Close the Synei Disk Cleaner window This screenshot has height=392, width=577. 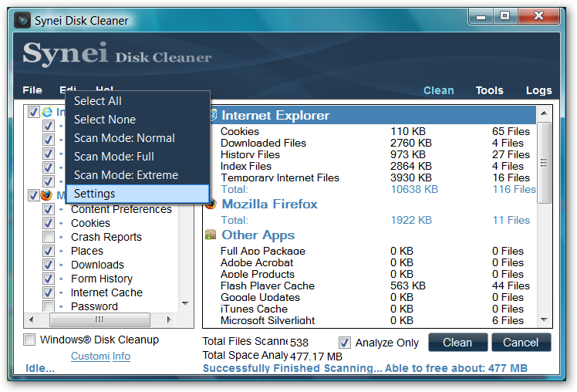tap(538, 16)
